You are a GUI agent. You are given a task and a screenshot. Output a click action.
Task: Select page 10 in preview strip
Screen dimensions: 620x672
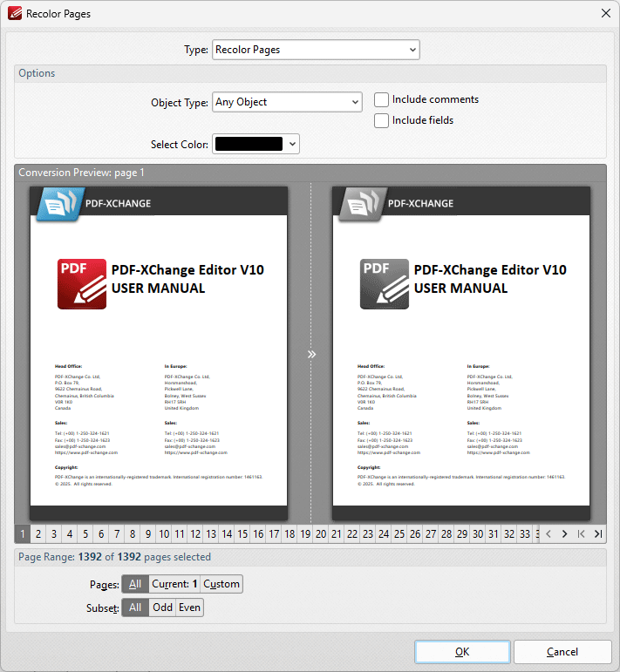(164, 533)
